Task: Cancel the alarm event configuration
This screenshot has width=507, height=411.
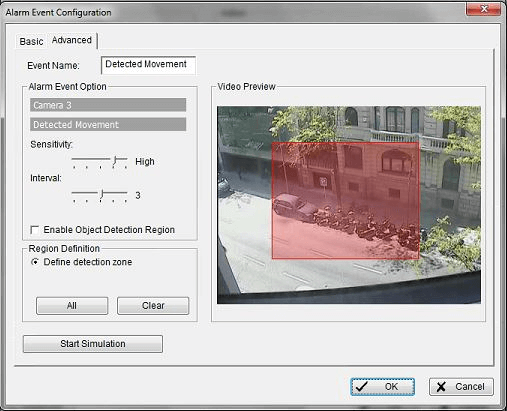Action: coord(461,387)
